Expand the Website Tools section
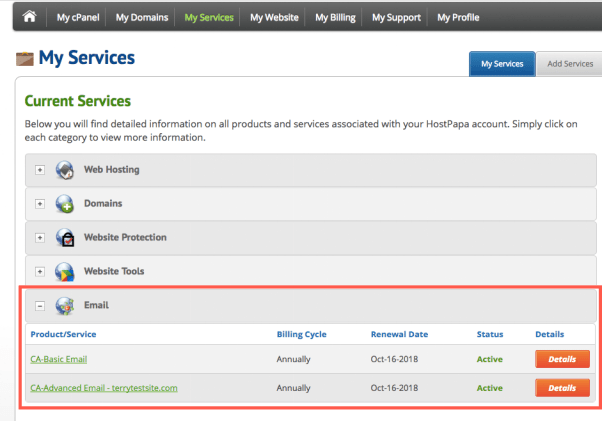The height and width of the screenshot is (422, 602). (40, 272)
